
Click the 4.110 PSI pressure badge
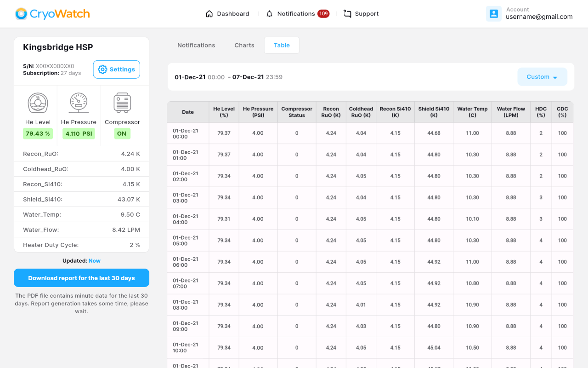point(79,134)
